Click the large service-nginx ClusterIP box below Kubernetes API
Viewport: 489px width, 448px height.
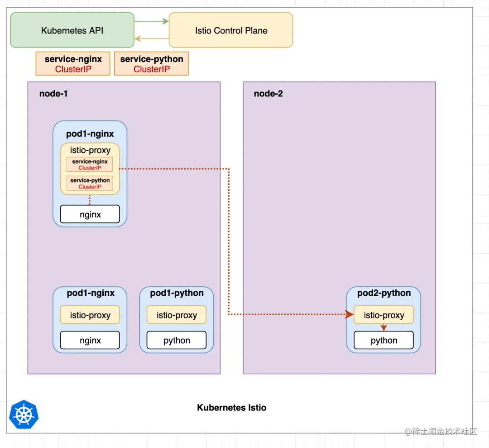point(73,63)
